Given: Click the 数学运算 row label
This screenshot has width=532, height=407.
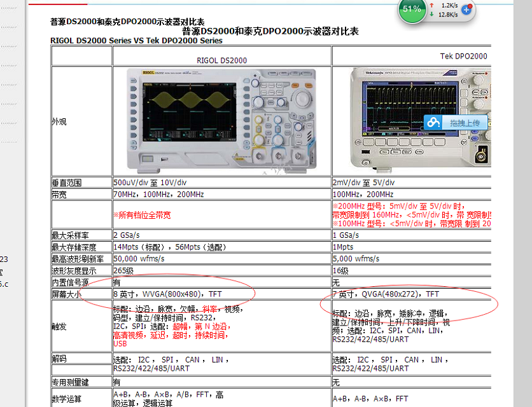Looking at the screenshot, I should point(66,399).
